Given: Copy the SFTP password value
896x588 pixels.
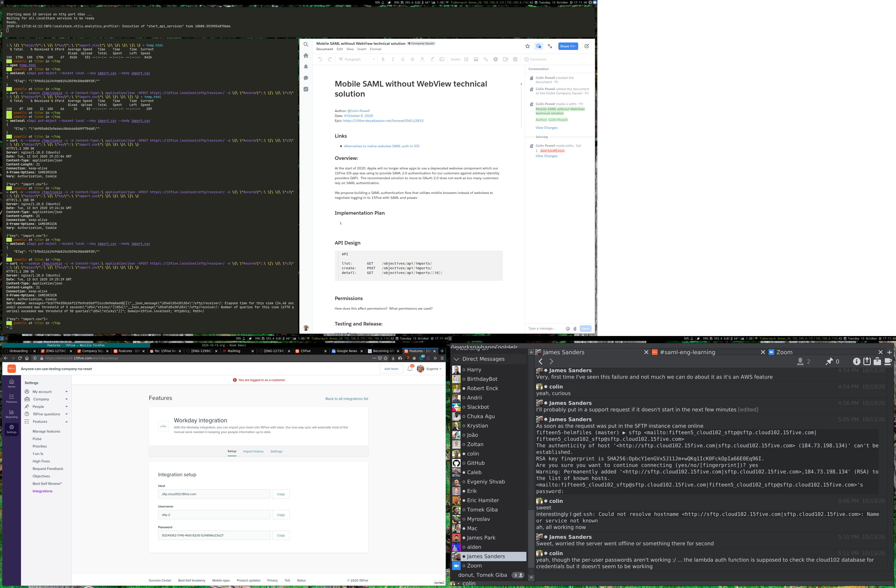Looking at the screenshot, I should point(280,535).
